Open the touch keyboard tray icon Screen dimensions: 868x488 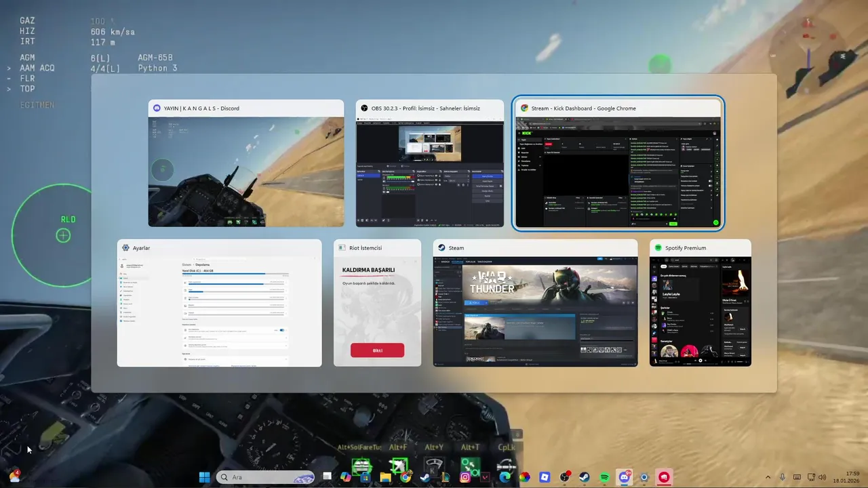click(x=797, y=477)
